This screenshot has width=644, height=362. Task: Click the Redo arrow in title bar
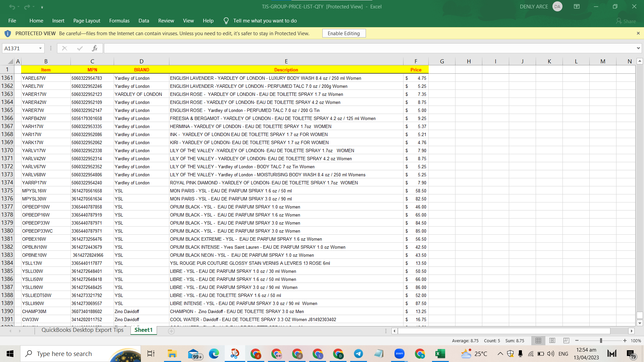(x=27, y=7)
